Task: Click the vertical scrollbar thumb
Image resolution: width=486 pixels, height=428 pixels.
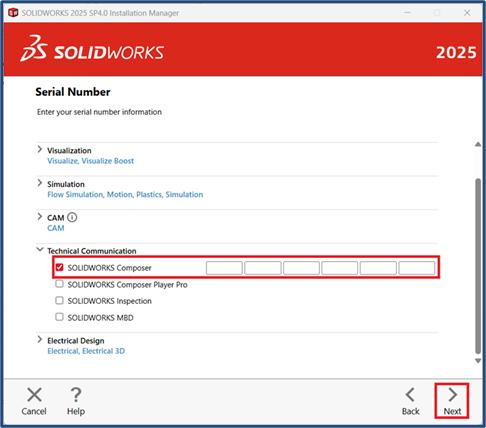Action: (478, 266)
